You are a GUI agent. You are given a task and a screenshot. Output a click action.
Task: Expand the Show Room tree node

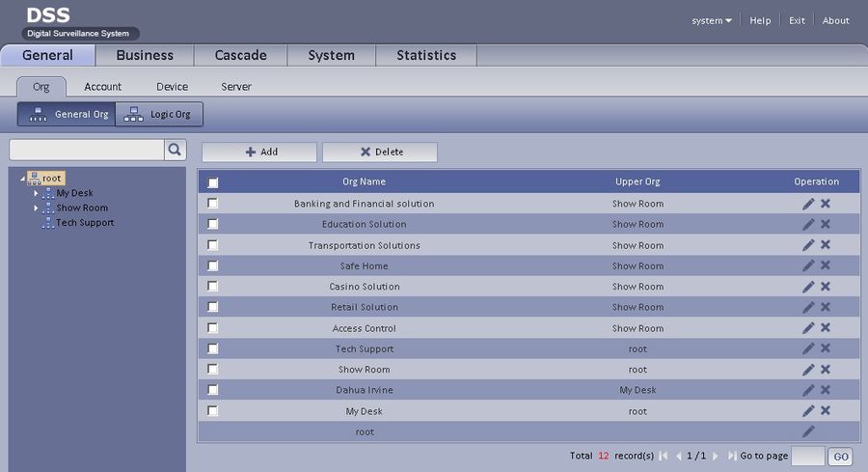click(x=37, y=208)
